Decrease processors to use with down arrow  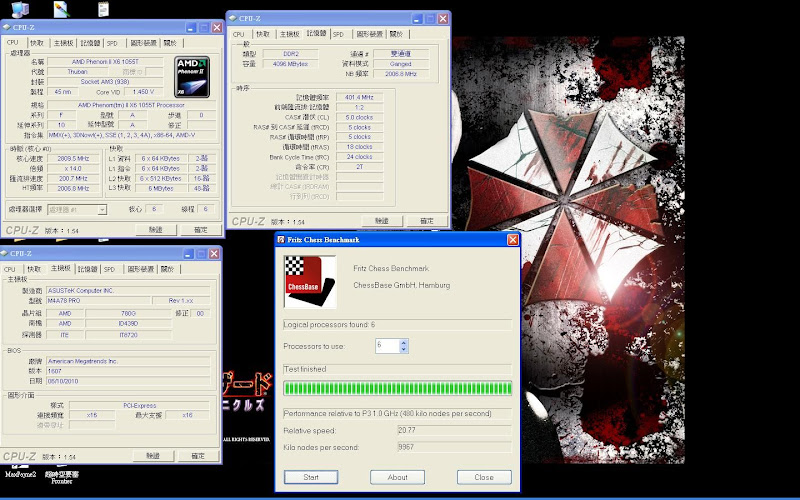404,349
